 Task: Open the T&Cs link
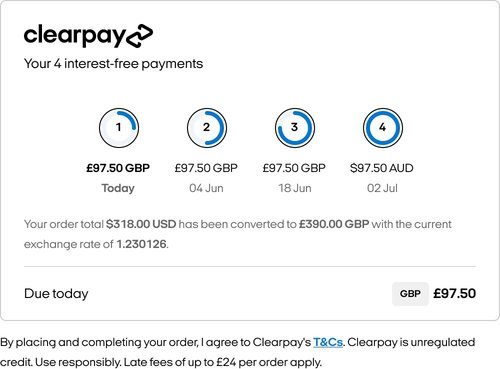(328, 342)
